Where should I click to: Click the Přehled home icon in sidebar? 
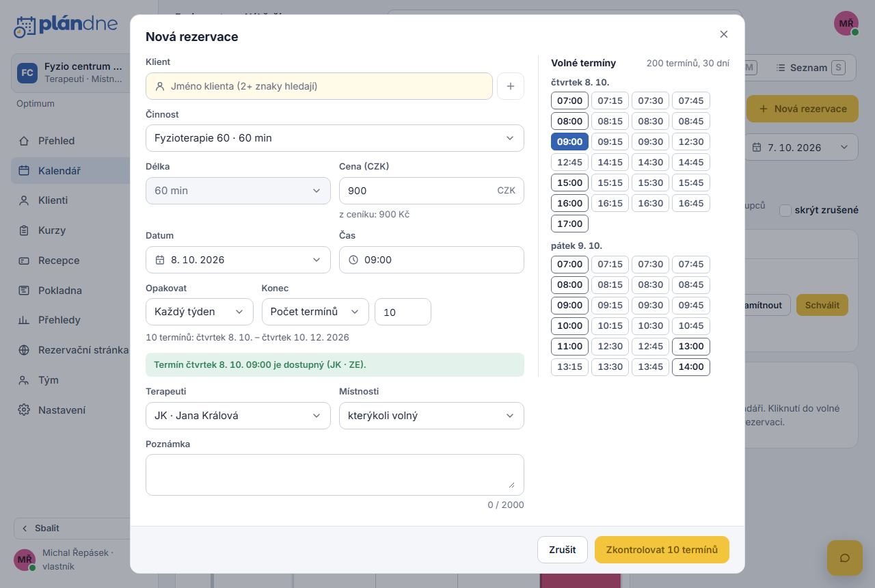[x=24, y=141]
